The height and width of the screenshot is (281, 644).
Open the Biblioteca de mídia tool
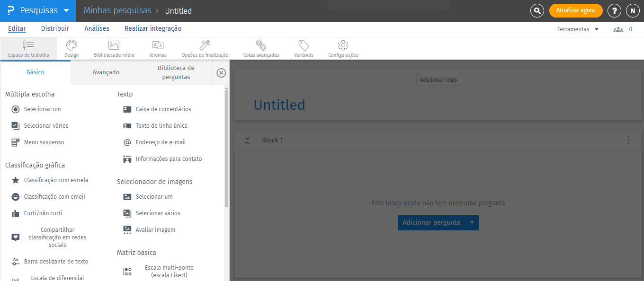click(x=114, y=49)
